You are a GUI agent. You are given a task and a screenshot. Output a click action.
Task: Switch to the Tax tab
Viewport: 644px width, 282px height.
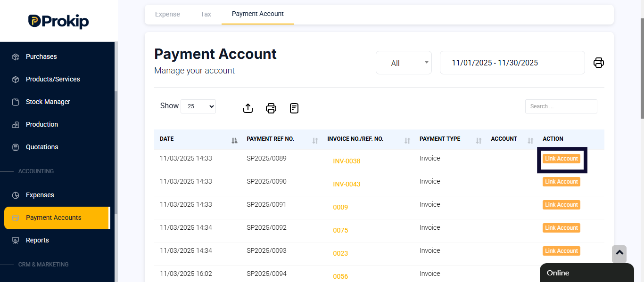point(206,14)
